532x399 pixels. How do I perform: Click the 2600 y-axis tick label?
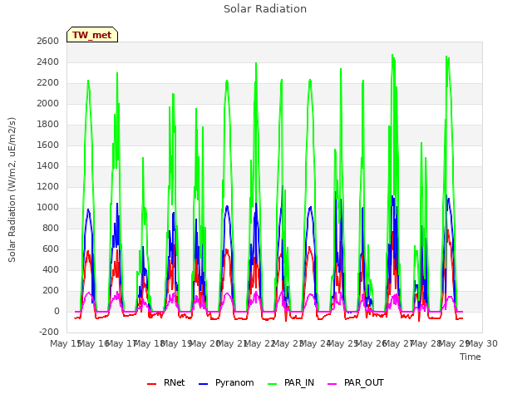pyautogui.click(x=48, y=41)
